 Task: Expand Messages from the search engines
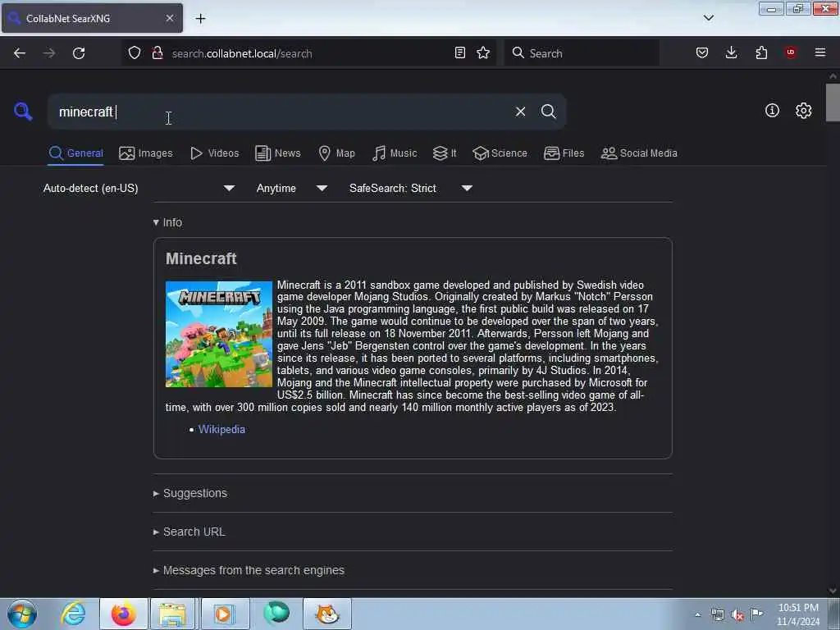tap(249, 571)
